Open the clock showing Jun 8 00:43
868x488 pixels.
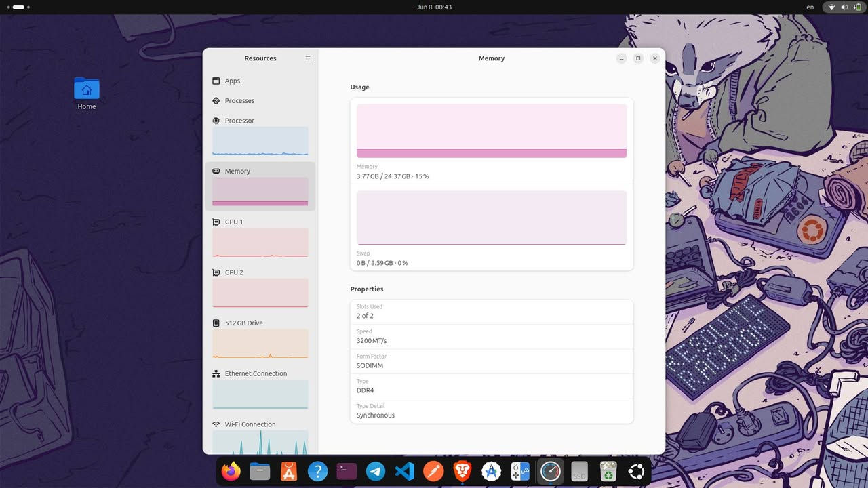click(x=434, y=7)
